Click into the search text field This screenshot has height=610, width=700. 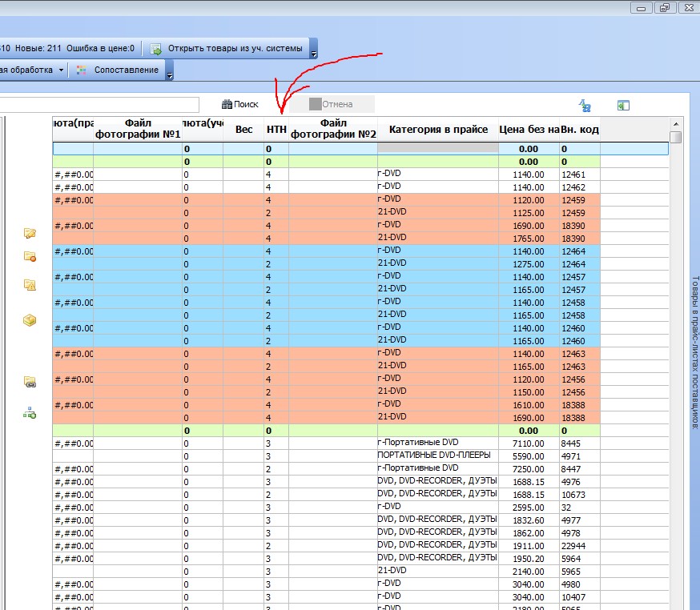pyautogui.click(x=99, y=105)
